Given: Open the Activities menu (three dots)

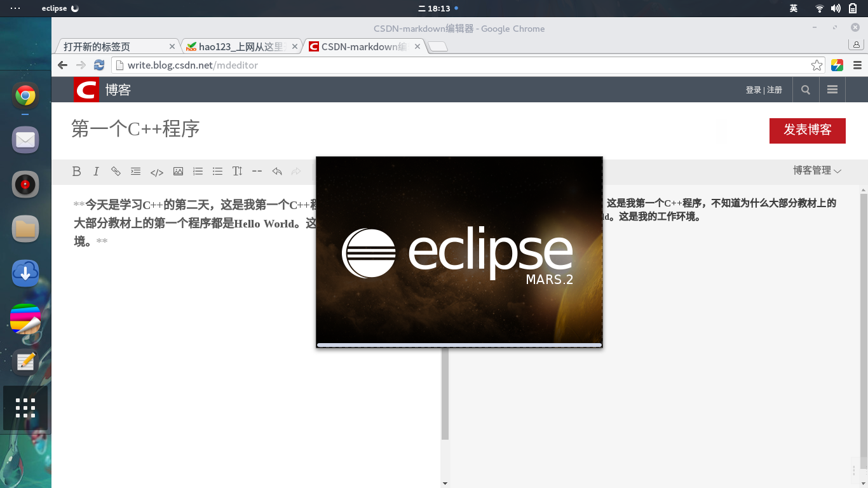Looking at the screenshot, I should [x=15, y=8].
